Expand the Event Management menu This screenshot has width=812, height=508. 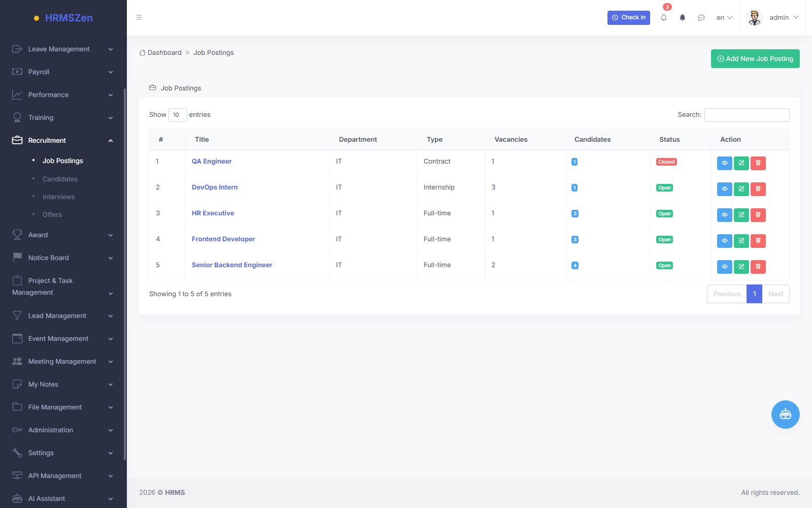[x=63, y=339]
